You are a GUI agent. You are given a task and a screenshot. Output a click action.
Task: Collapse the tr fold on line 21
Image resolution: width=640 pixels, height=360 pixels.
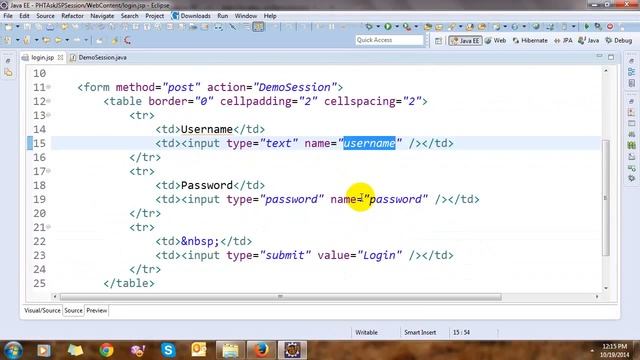[49, 227]
